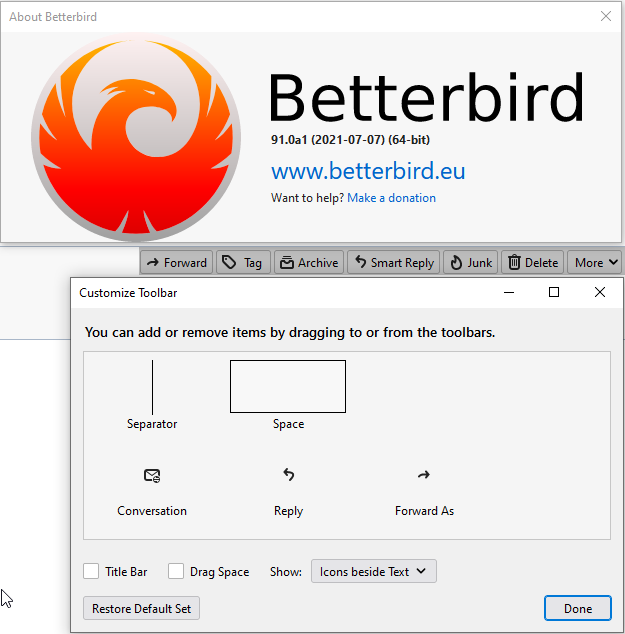Click the Smart Reply toolbar button
This screenshot has width=625, height=634.
point(393,262)
